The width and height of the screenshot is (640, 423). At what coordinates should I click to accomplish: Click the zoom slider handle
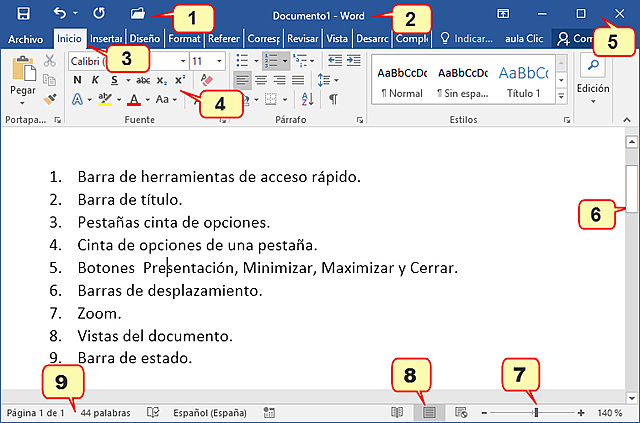pyautogui.click(x=536, y=413)
